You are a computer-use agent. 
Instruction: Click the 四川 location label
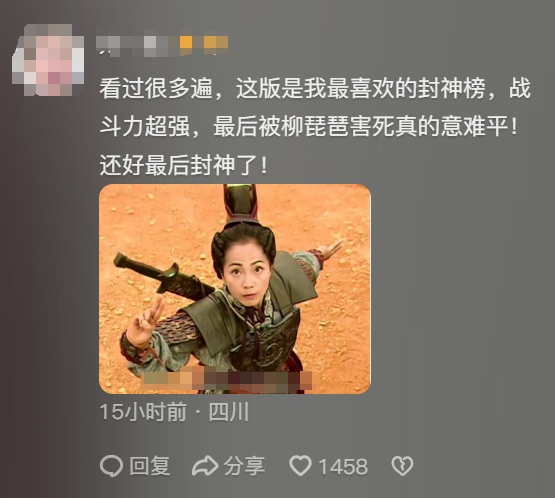[x=229, y=412]
